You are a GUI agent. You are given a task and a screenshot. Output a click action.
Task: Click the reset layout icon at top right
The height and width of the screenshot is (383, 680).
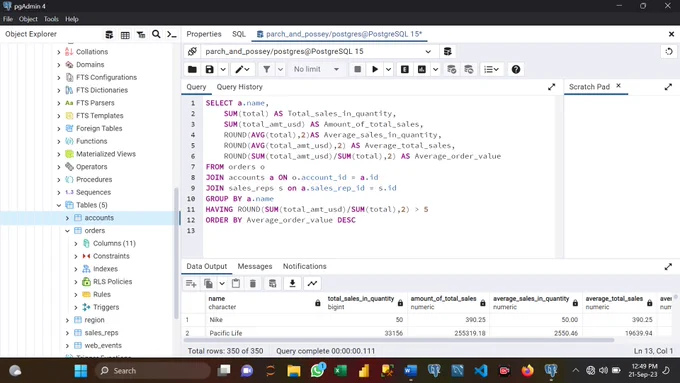pos(669,52)
